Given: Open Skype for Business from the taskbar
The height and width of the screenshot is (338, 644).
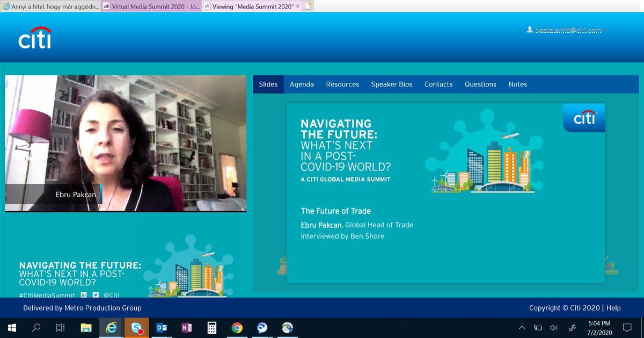Looking at the screenshot, I should coord(137,327).
